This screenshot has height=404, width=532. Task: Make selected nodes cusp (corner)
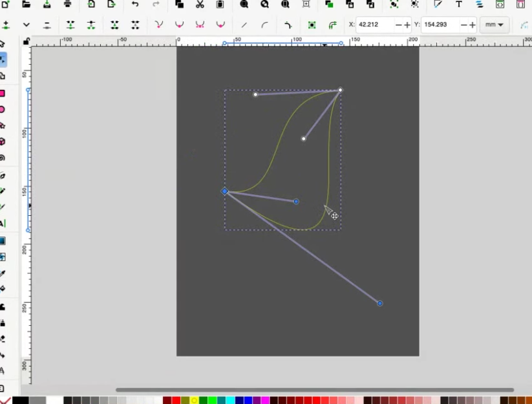point(158,25)
